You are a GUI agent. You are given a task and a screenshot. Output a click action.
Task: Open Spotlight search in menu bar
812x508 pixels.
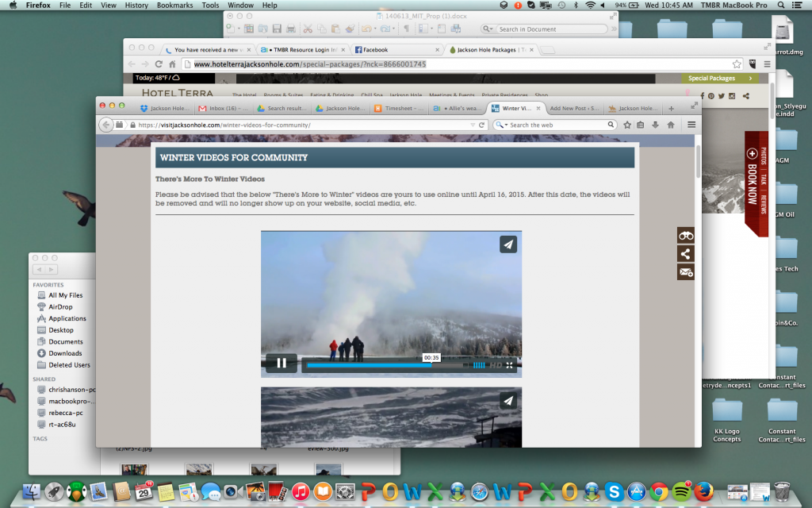tap(781, 6)
